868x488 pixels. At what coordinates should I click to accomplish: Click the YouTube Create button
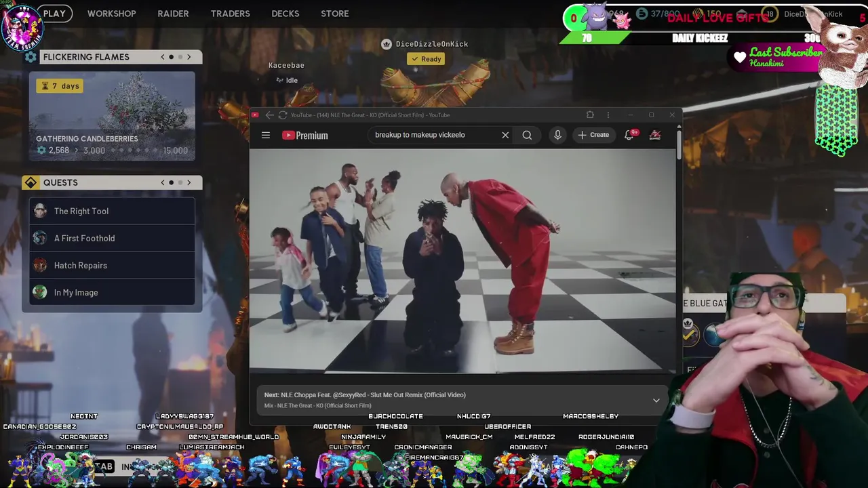click(593, 135)
